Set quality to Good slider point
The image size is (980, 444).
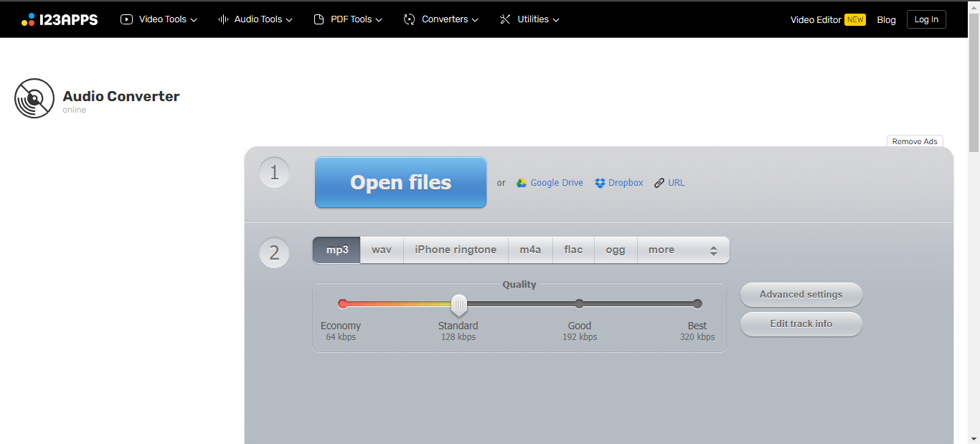pyautogui.click(x=579, y=304)
